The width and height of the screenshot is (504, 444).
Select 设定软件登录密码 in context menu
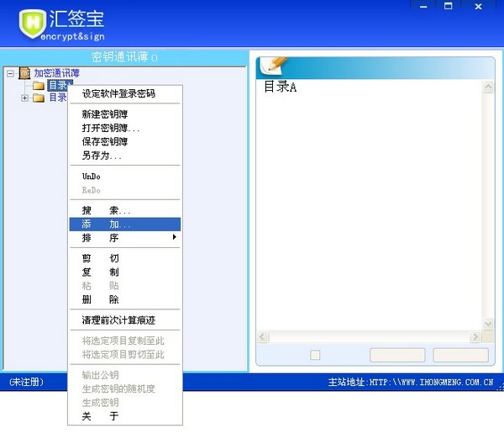(125, 93)
